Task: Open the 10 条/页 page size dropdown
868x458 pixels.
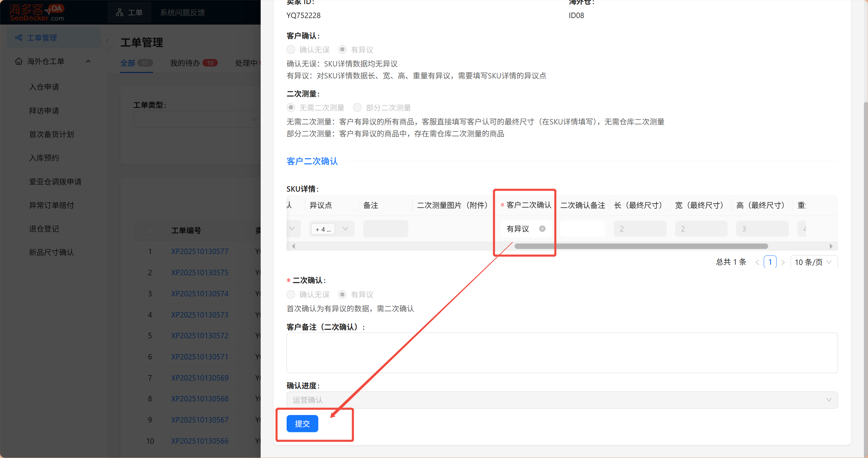Action: click(x=813, y=262)
